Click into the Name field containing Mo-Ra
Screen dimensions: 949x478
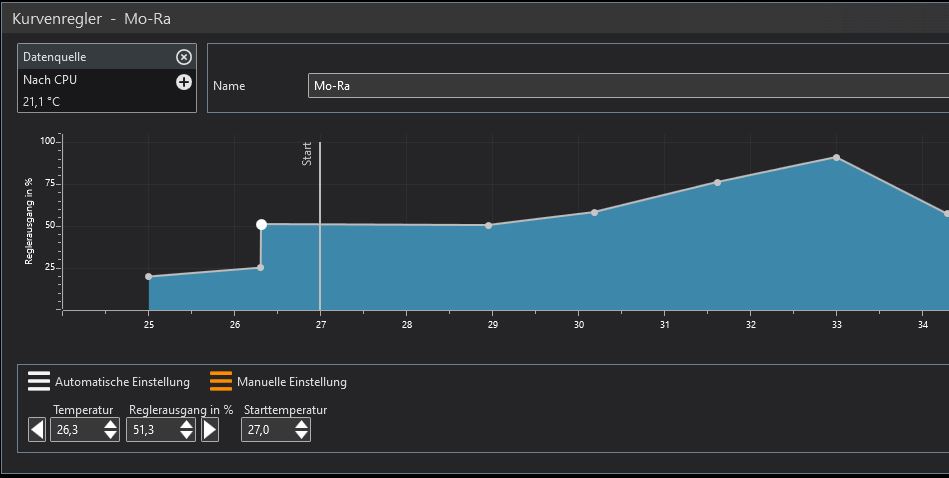[x=620, y=86]
